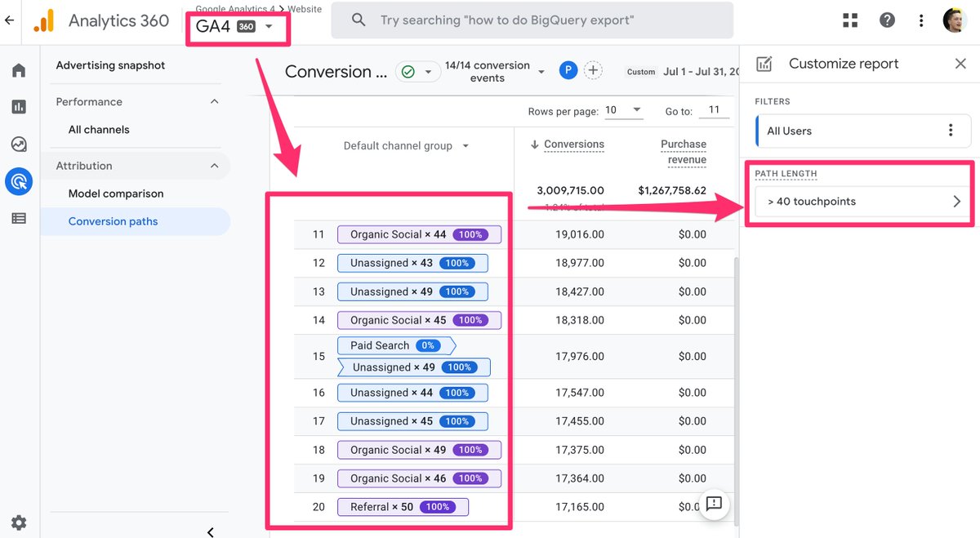Open the Home icon in the left sidebar
This screenshot has width=980, height=538.
click(x=18, y=70)
